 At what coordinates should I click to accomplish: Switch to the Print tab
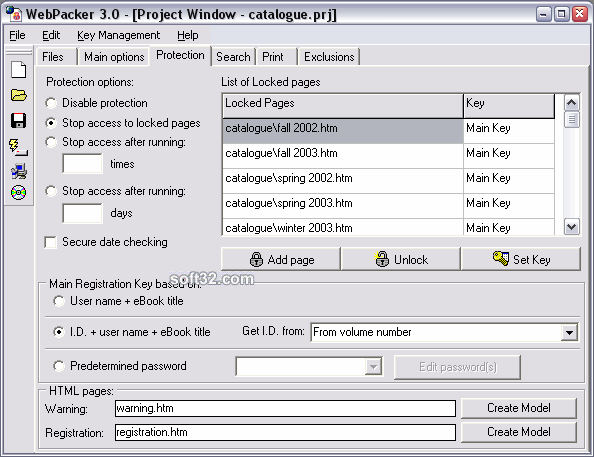[x=277, y=57]
